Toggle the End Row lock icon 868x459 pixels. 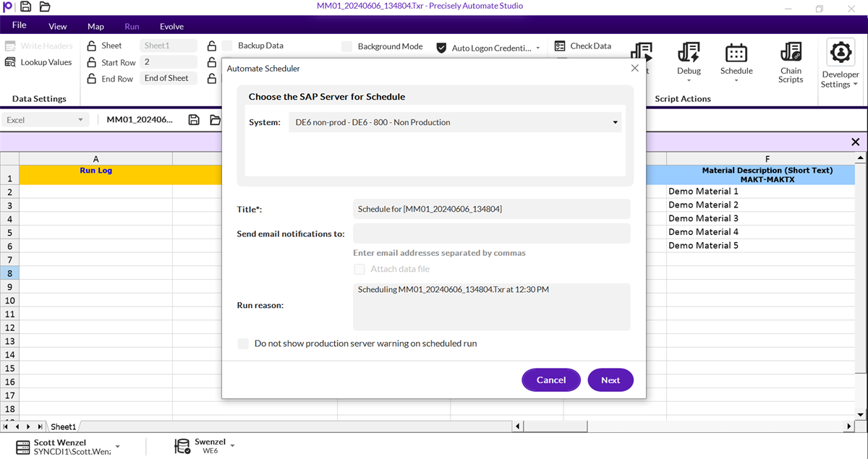[91, 79]
